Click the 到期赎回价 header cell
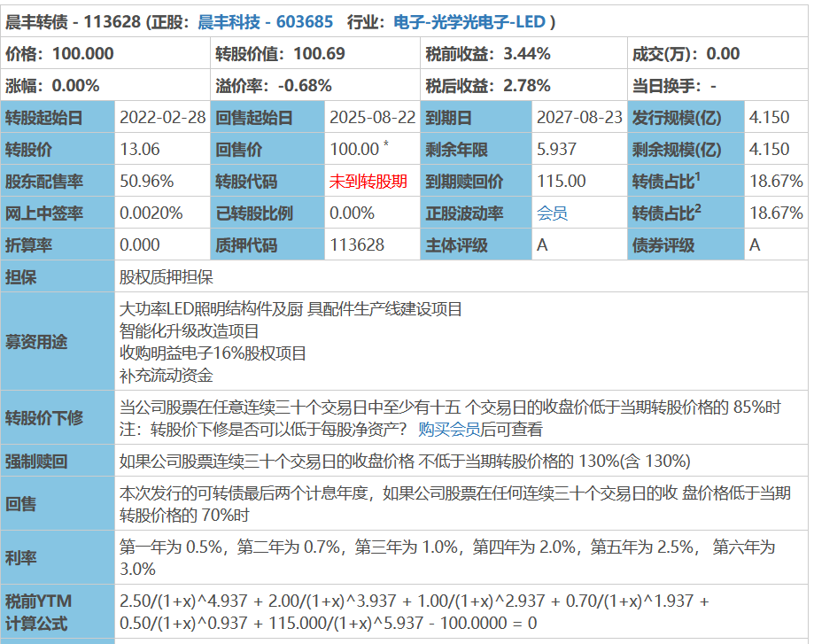 476,181
